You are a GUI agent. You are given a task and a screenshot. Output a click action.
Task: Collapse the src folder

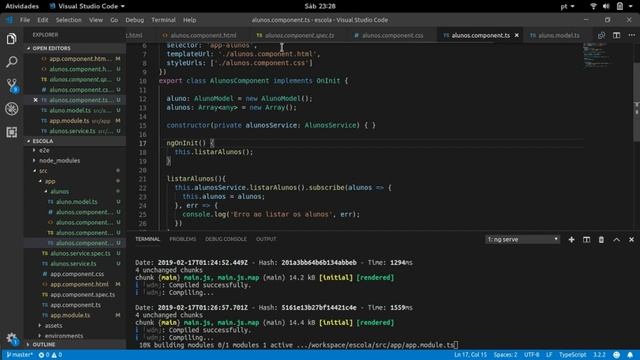[75, 171]
